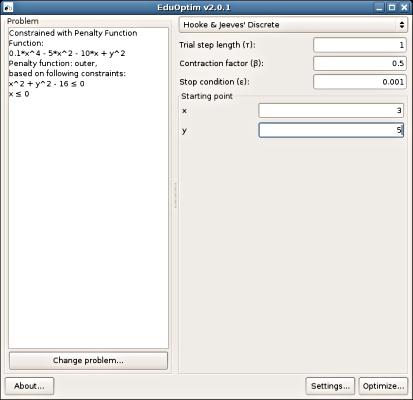Minimize the EduOptim window
Image resolution: width=413 pixels, height=400 pixels.
pos(379,7)
